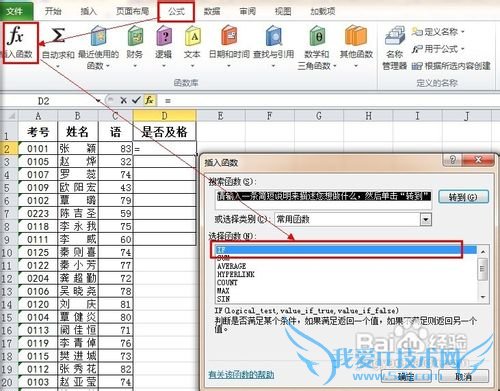500x391 pixels.
Task: Click the header cell 是否及格
Action: click(x=164, y=132)
